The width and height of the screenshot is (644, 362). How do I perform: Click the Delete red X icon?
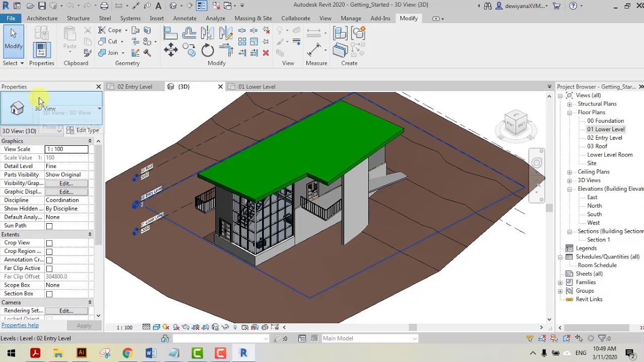(266, 53)
